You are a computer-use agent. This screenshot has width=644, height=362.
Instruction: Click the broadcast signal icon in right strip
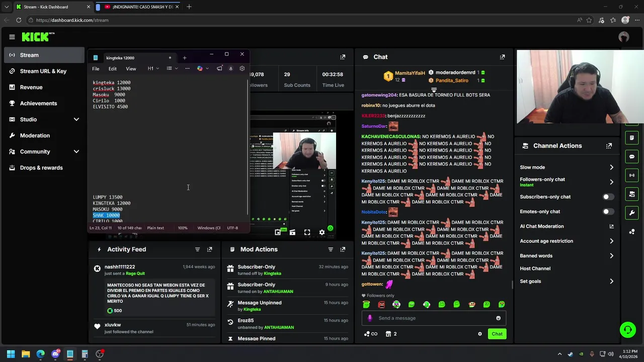(632, 175)
